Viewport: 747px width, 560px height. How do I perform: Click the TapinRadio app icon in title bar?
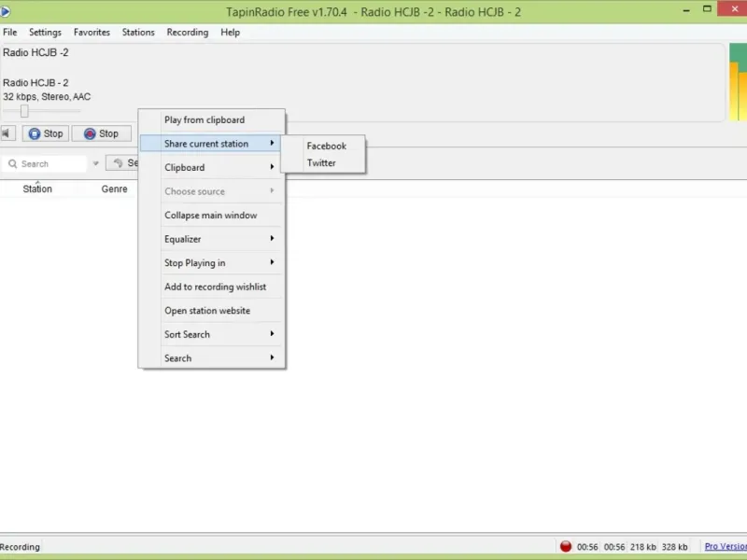[6, 11]
